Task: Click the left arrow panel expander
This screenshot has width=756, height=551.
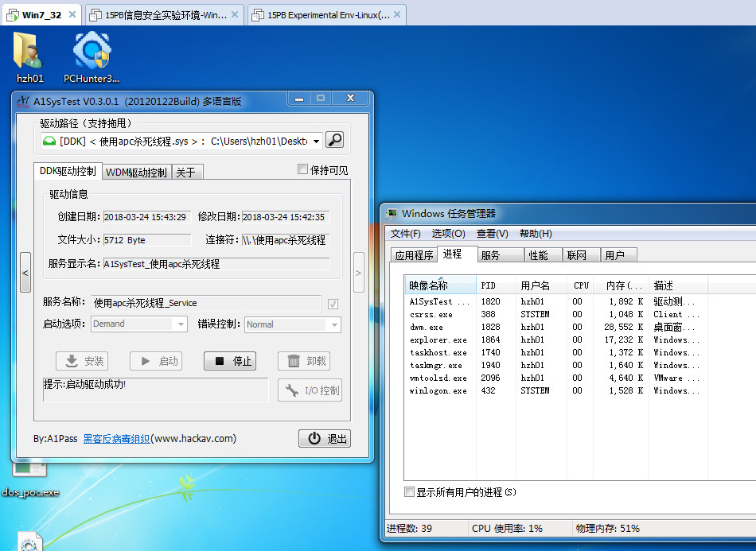Action: 25,273
